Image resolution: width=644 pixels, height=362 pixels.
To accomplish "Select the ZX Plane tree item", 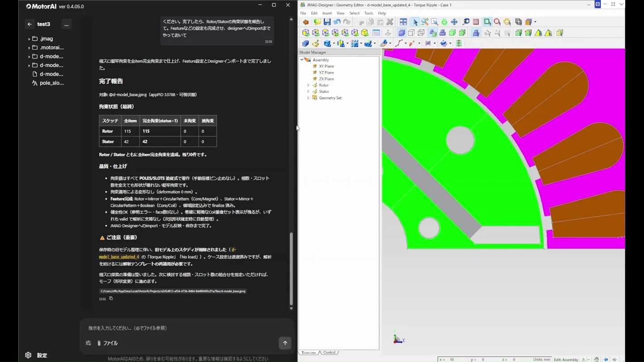I will (x=326, y=79).
